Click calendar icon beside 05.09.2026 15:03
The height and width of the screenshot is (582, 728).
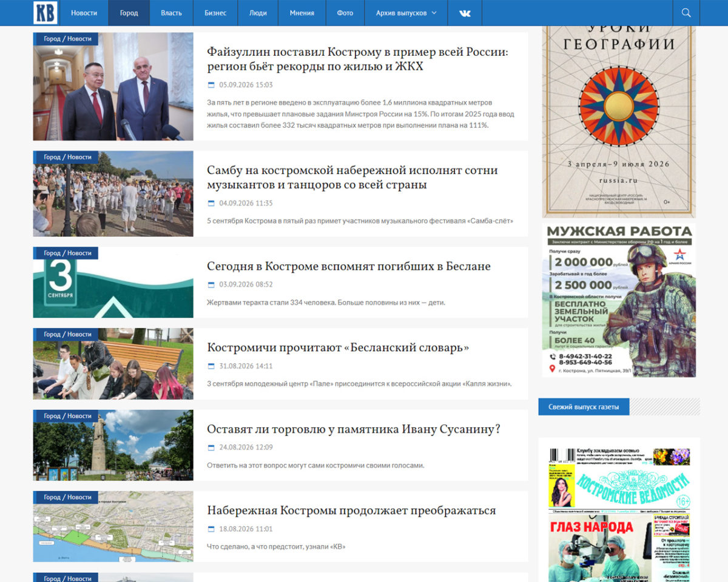pyautogui.click(x=211, y=85)
